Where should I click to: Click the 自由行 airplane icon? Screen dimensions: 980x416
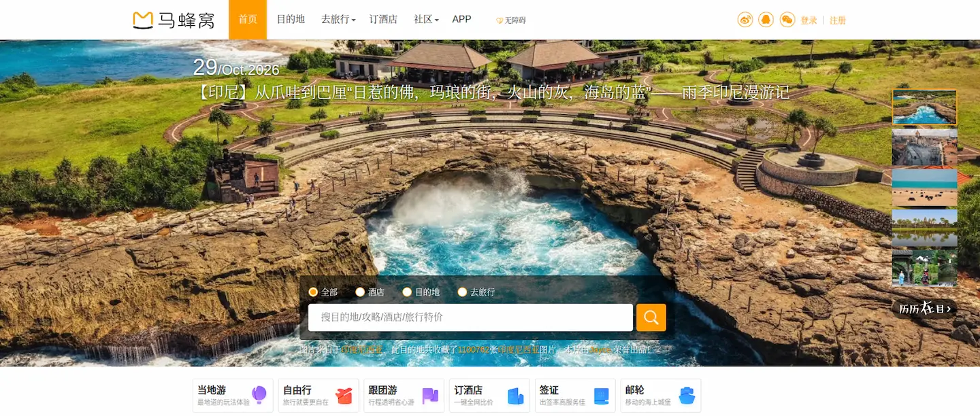[344, 396]
